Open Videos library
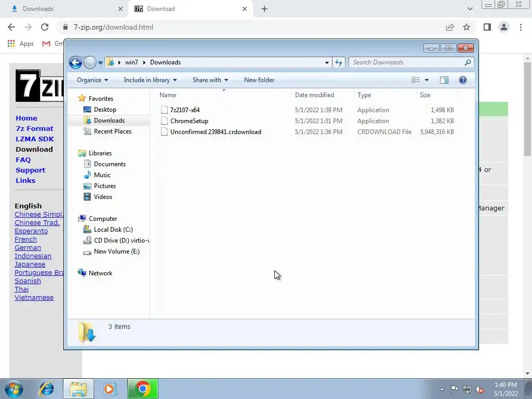 point(103,197)
